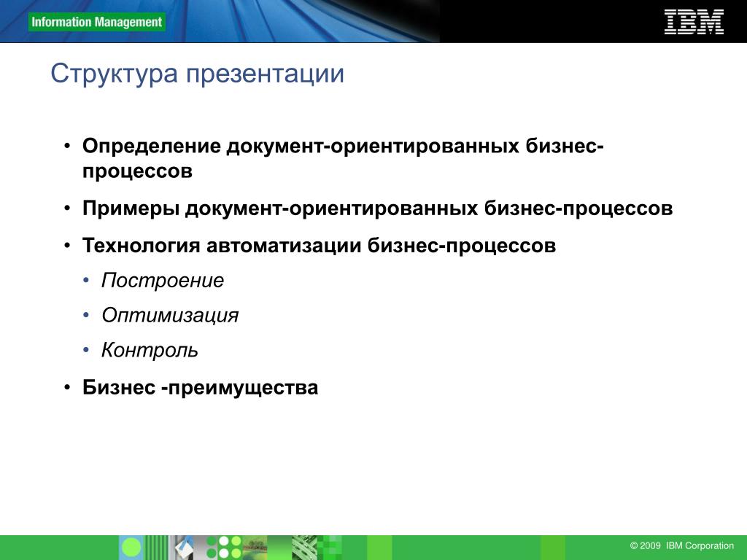Click the Information Management label

[97, 22]
